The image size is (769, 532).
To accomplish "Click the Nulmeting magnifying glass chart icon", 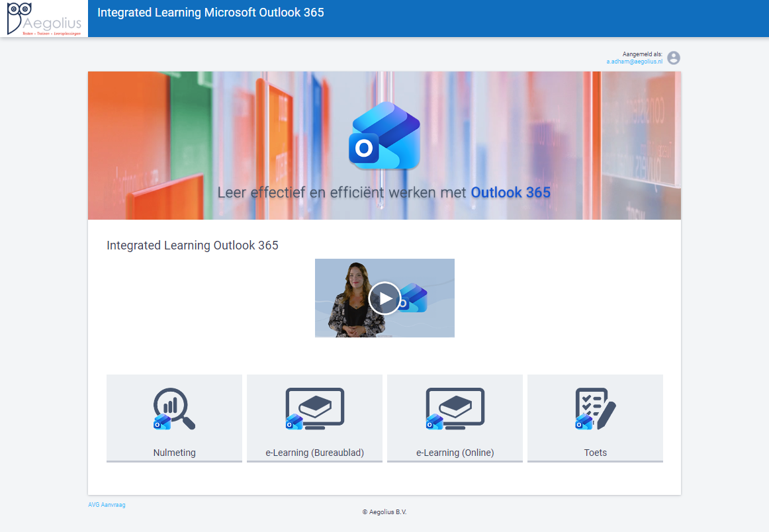I will pyautogui.click(x=174, y=409).
